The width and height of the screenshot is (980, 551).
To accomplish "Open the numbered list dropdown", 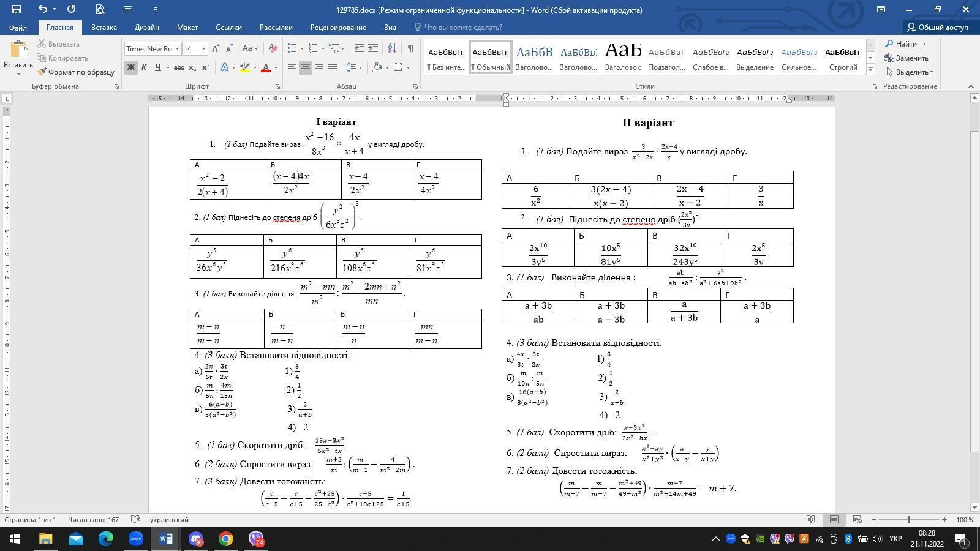I will point(323,48).
